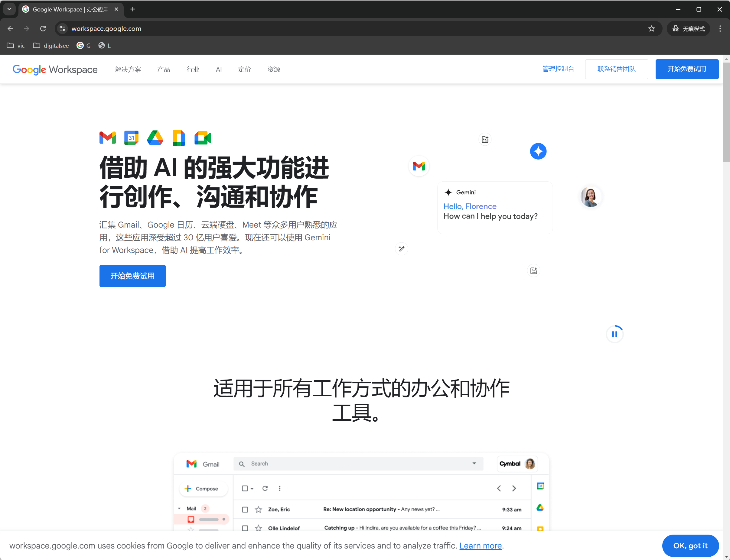This screenshot has height=560, width=730.
Task: Open the Re: New location opportunity email
Action: pyautogui.click(x=382, y=509)
